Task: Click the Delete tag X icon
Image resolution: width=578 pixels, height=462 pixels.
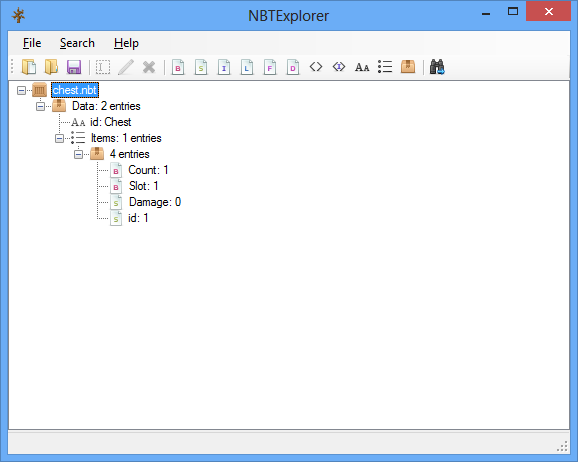Action: pos(149,67)
